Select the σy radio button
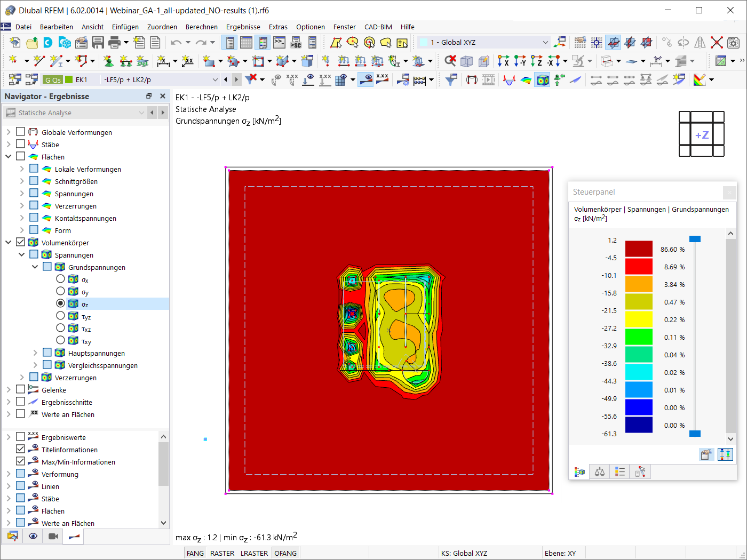Screen dimensions: 747x560 pyautogui.click(x=60, y=291)
